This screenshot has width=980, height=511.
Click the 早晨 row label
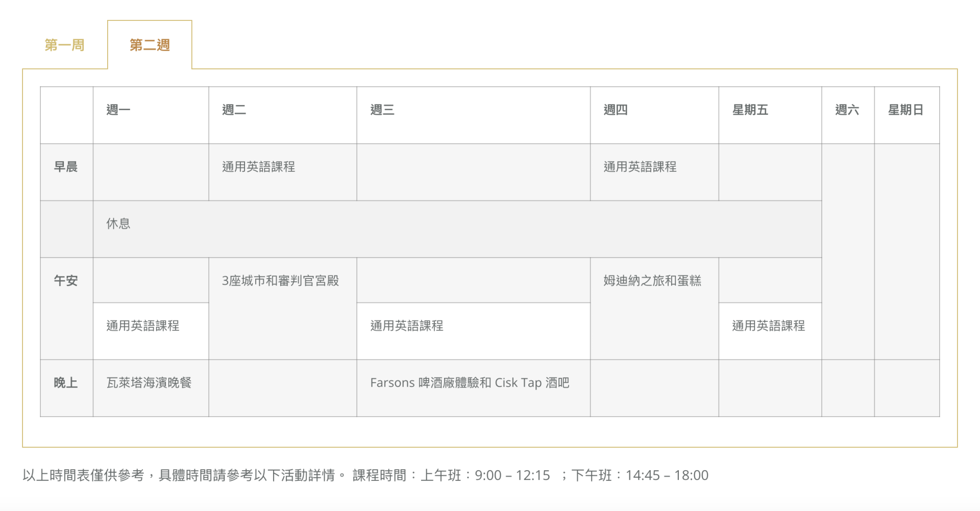(66, 167)
